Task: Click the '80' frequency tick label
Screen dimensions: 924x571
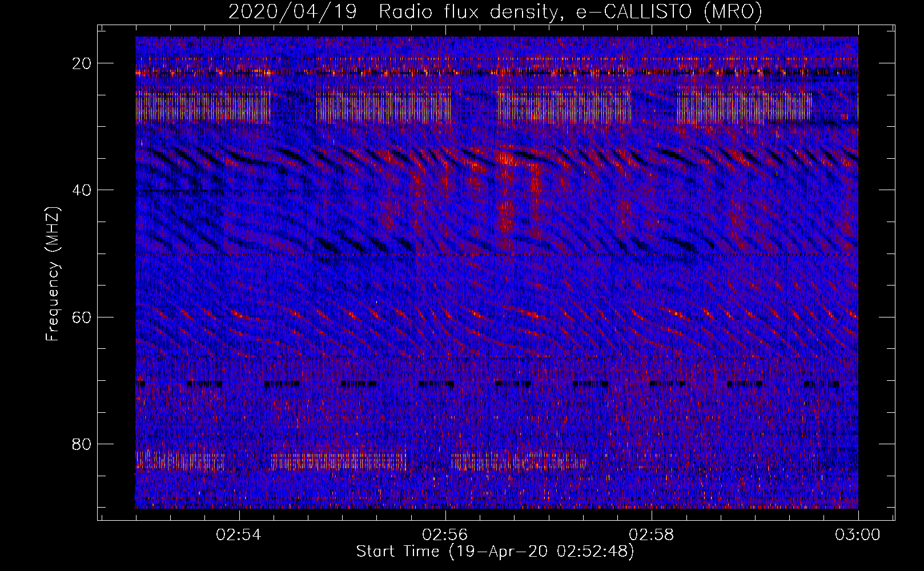Action: coord(82,444)
